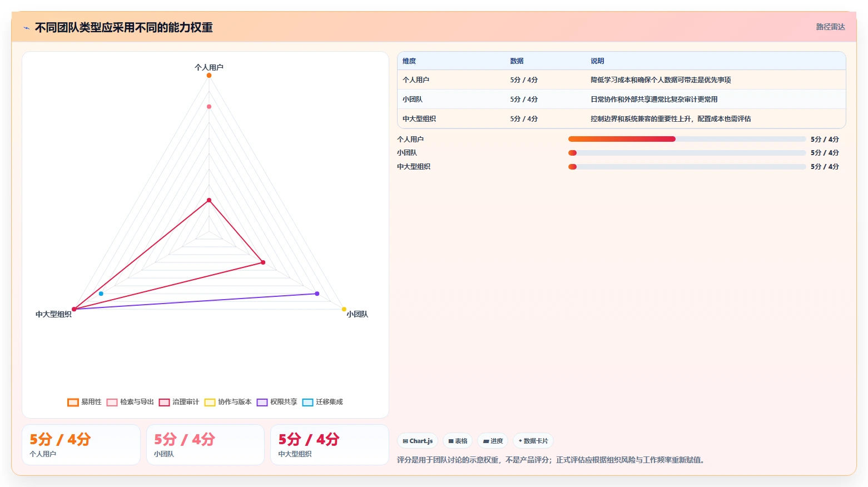The image size is (868, 487).
Task: Click yellow data point near 小团队 axis
Action: [x=344, y=309]
